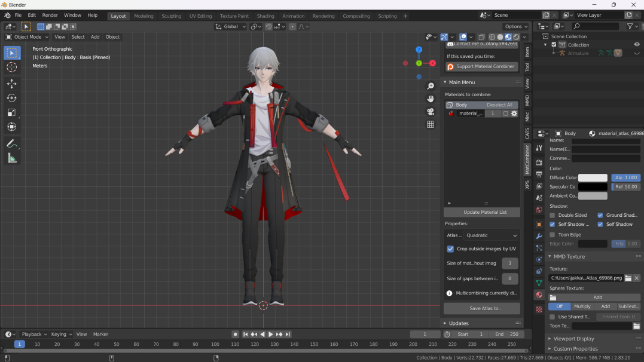The image size is (644, 362).
Task: Select the Move tool in the toolbar
Action: [x=11, y=84]
